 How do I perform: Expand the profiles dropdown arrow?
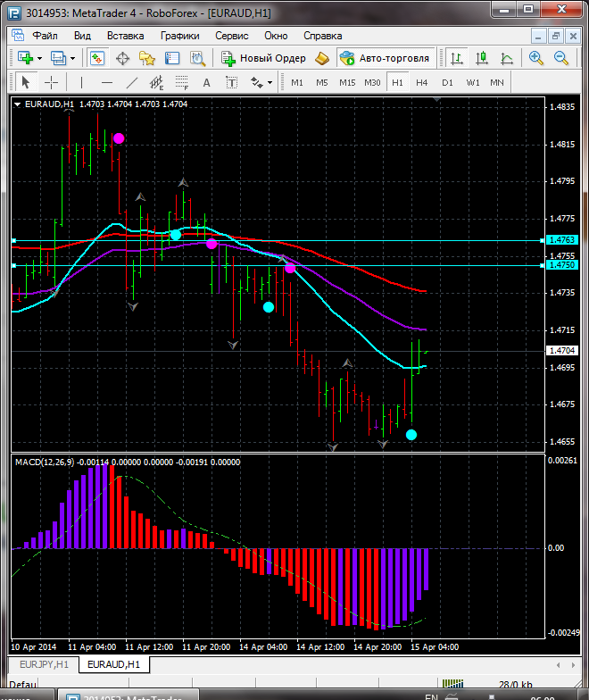73,58
